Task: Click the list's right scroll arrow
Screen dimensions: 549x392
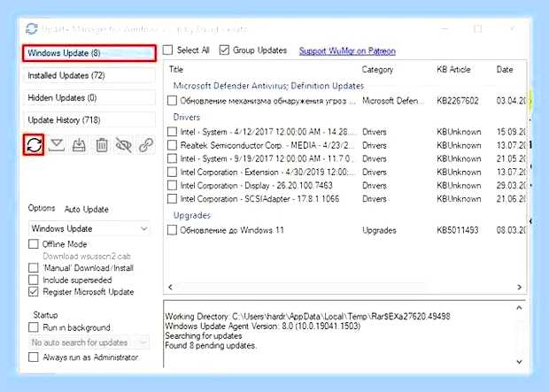Action: (519, 288)
